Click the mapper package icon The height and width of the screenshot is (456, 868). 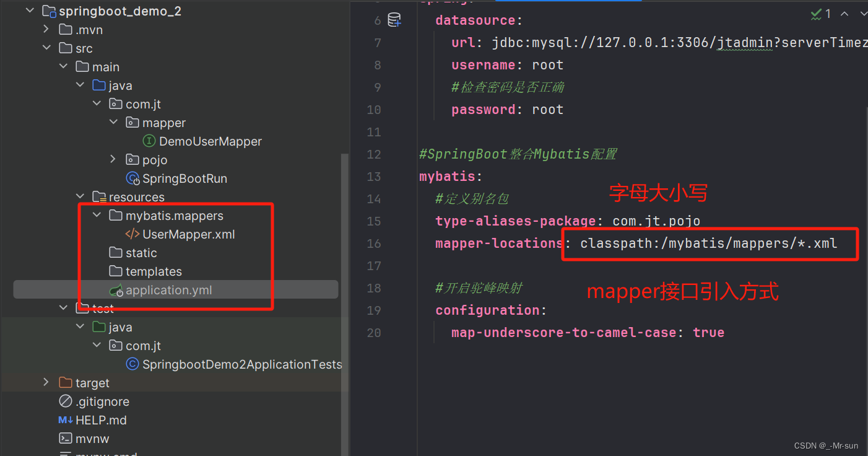(x=132, y=123)
